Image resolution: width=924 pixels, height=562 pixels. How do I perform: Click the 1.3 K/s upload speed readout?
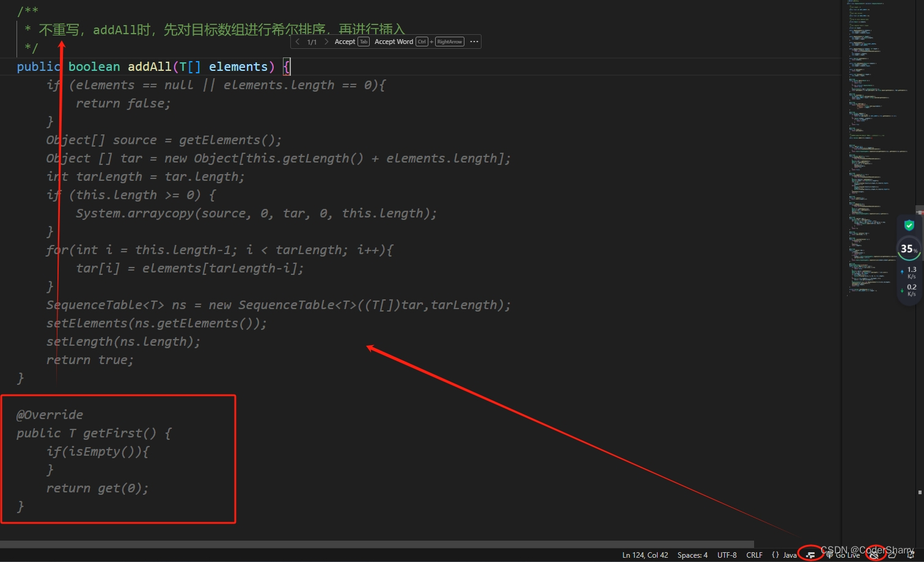coord(909,272)
